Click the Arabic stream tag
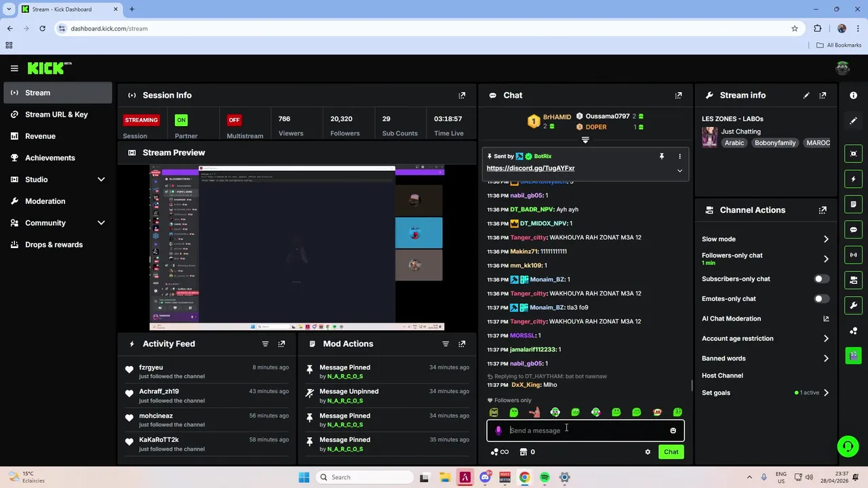Image resolution: width=868 pixels, height=488 pixels. pos(734,143)
